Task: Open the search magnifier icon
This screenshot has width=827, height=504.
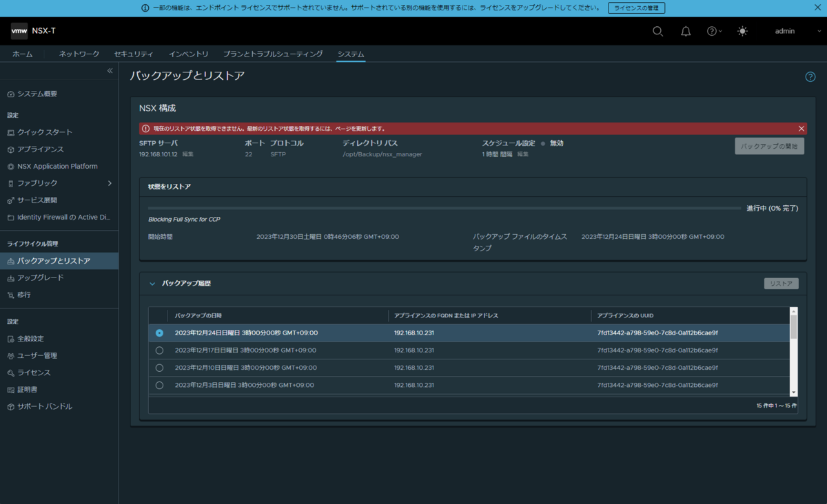Action: point(657,31)
